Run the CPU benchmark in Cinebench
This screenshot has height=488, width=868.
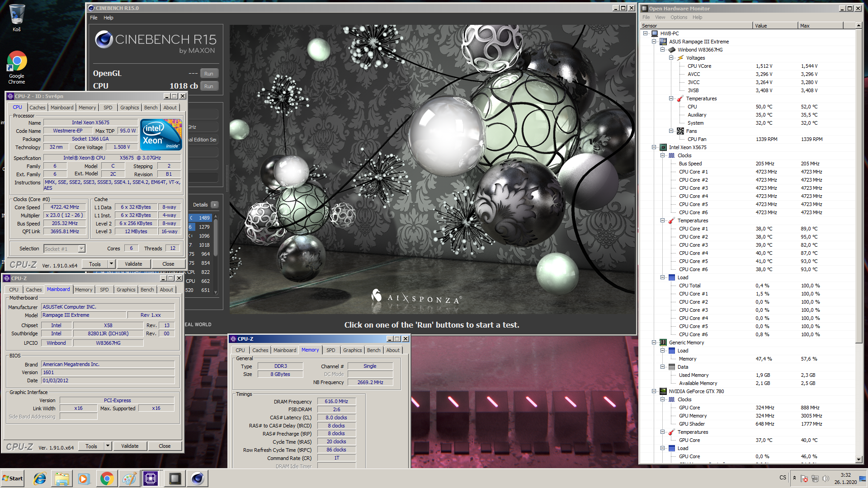pyautogui.click(x=208, y=86)
